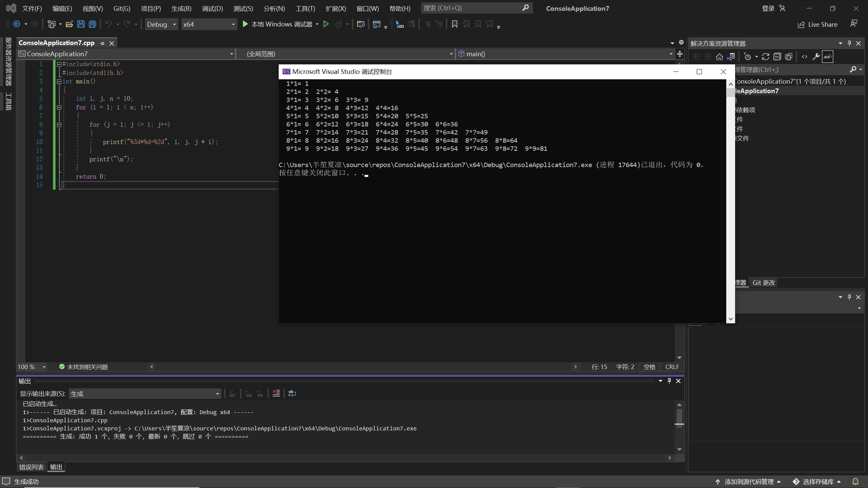Click the Save All toolbar icon
Viewport: 868px width, 488px height.
click(x=92, y=24)
